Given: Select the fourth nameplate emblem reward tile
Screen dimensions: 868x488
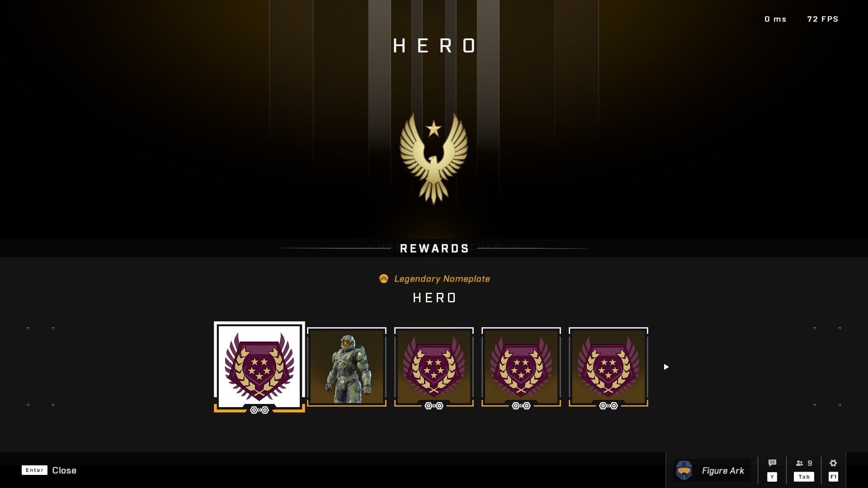Looking at the screenshot, I should 521,367.
